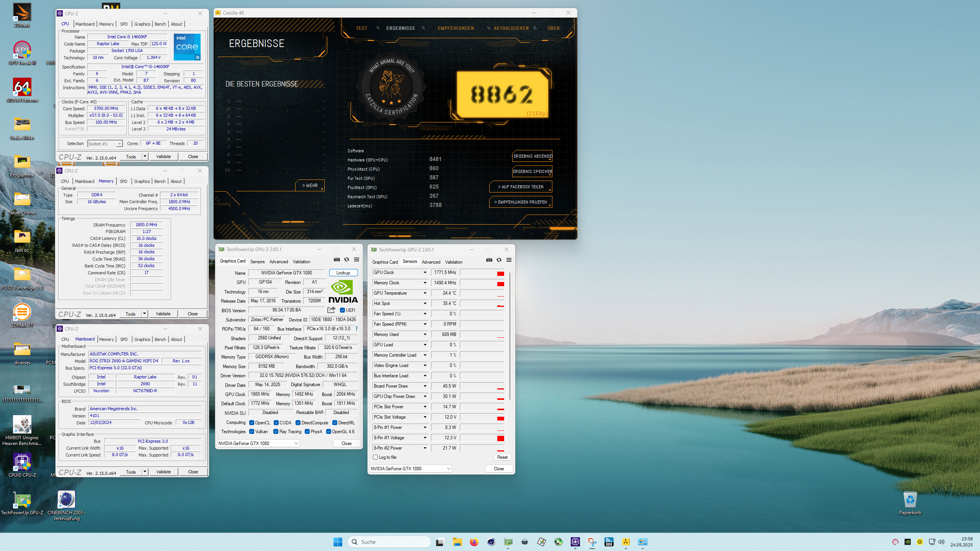This screenshot has width=980, height=551.
Task: Toggle the CUDA checkbox in GPU-Z
Action: [276, 423]
